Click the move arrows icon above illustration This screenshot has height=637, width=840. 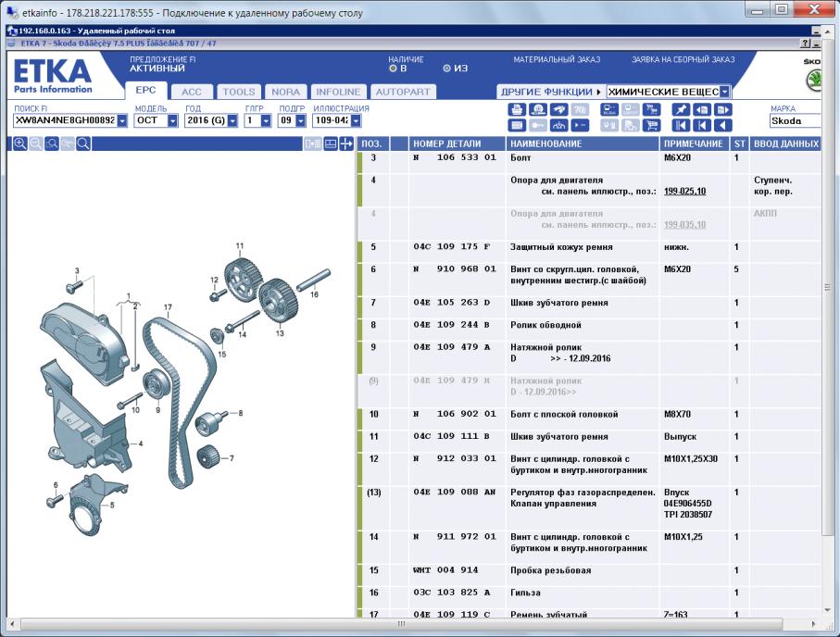pyautogui.click(x=346, y=144)
